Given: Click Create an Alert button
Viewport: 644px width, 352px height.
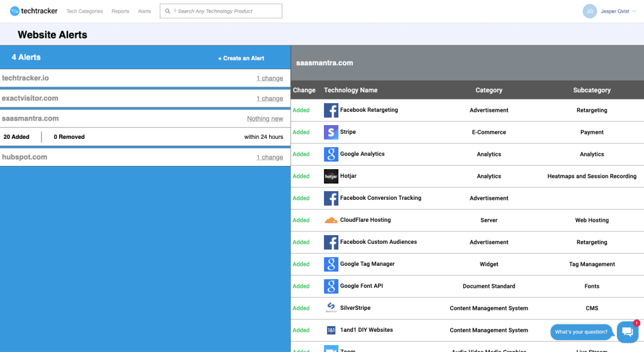Looking at the screenshot, I should click(x=241, y=58).
